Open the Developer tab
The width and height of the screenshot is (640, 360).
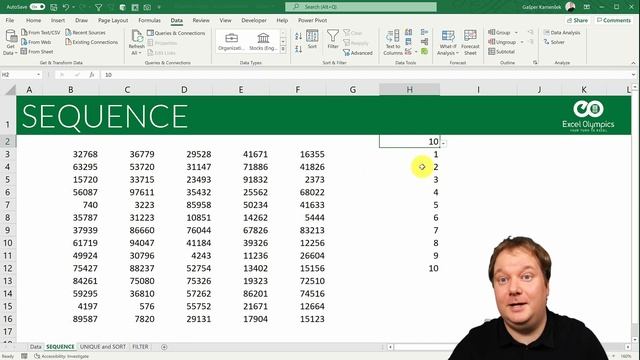253,20
